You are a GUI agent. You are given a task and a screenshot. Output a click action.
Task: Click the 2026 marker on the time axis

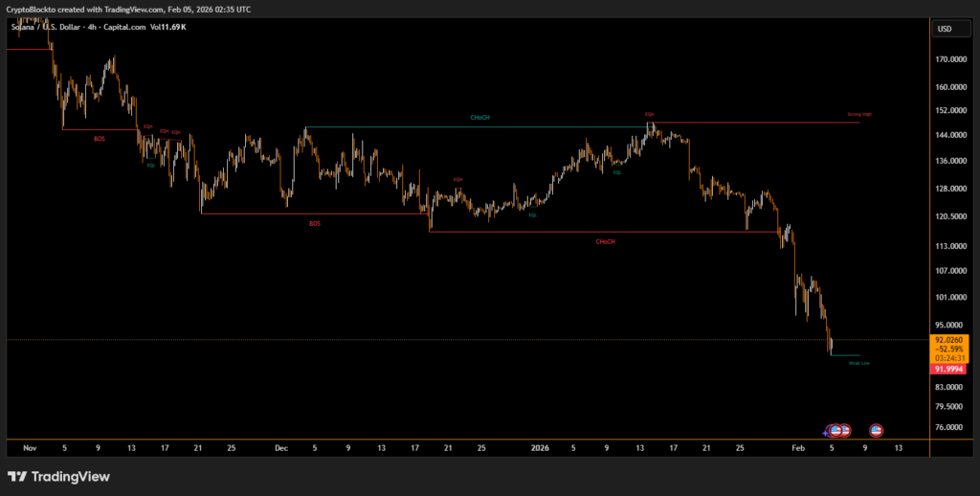[x=541, y=447]
